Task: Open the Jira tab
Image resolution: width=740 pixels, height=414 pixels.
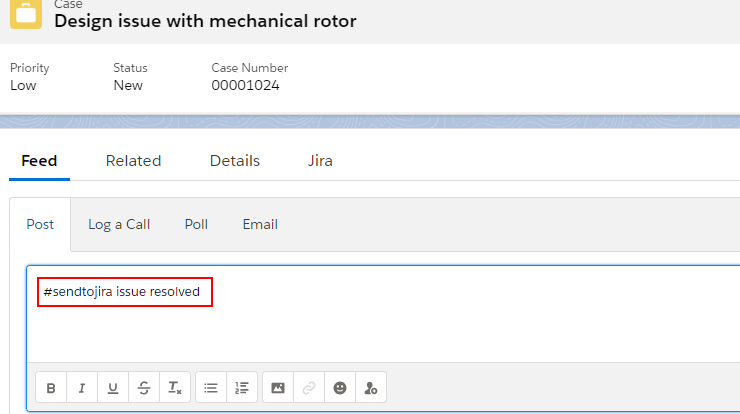Action: click(x=320, y=161)
